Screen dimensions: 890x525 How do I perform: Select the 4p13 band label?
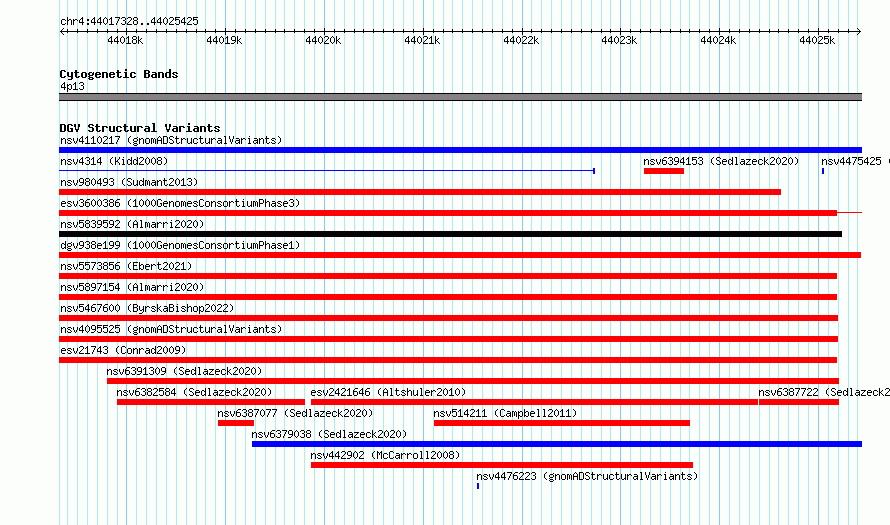click(x=72, y=86)
